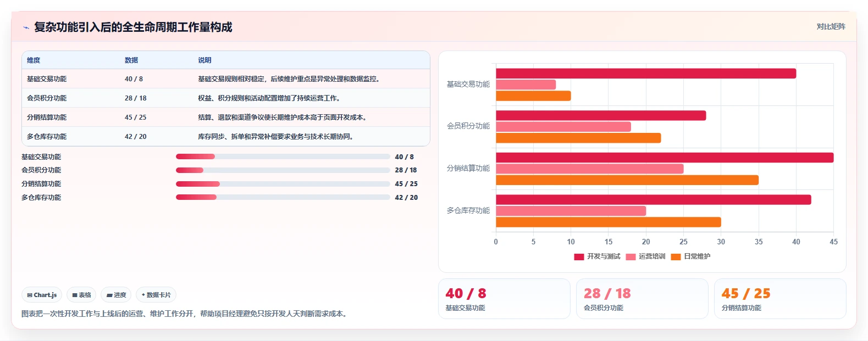Click the 会员积分功能 开发与测试 chart bar
Screen dimensions: 868x341
pos(601,116)
